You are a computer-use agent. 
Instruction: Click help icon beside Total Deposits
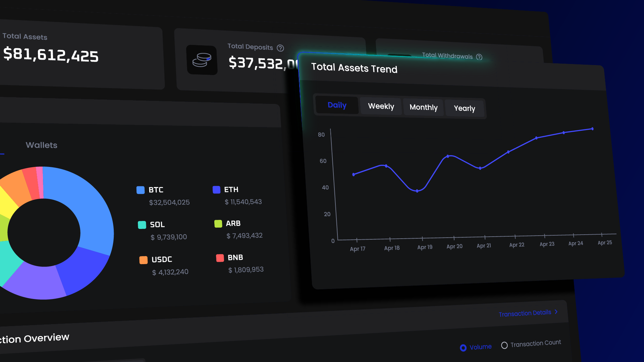(280, 48)
